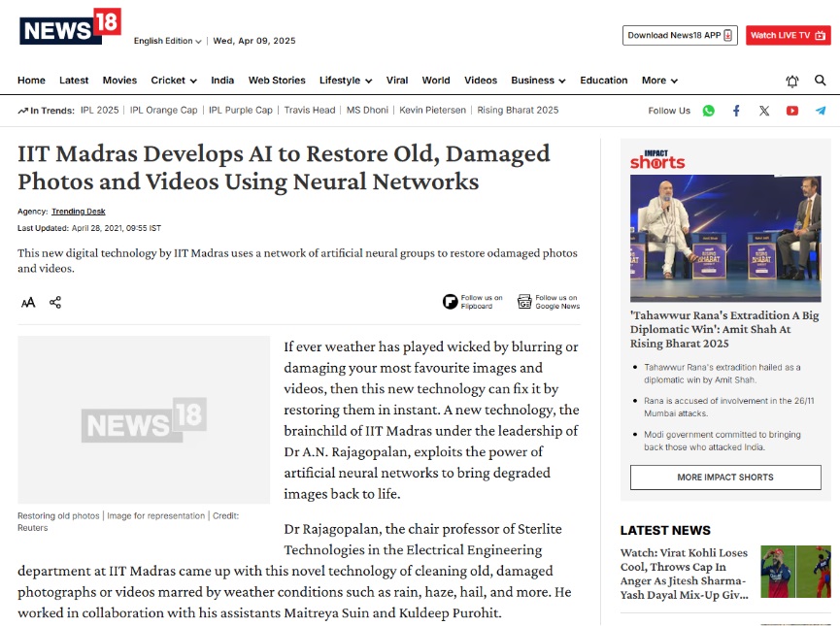Expand the Business menu dropdown
The width and height of the screenshot is (840, 626).
(x=538, y=81)
